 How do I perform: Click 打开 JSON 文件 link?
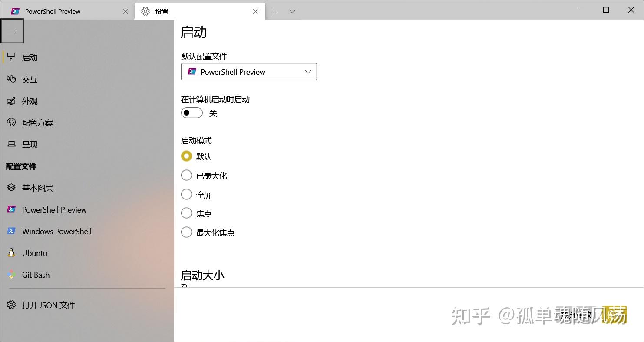tap(87, 305)
